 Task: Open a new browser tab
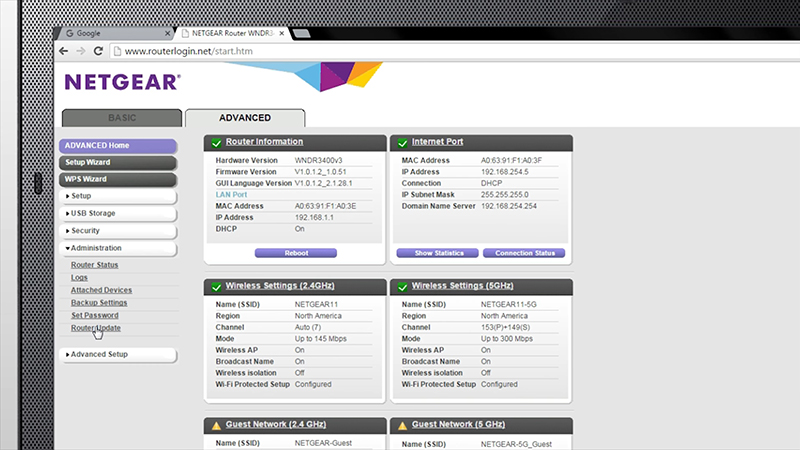[301, 34]
